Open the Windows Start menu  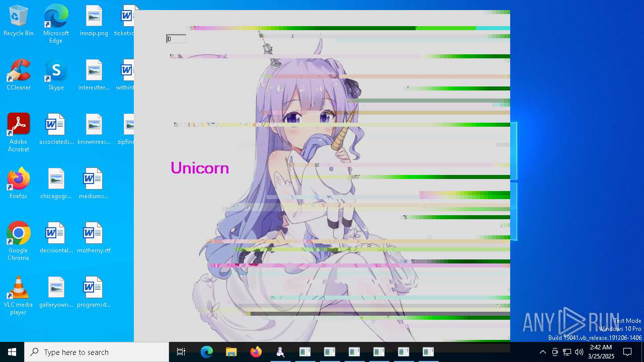pyautogui.click(x=12, y=352)
